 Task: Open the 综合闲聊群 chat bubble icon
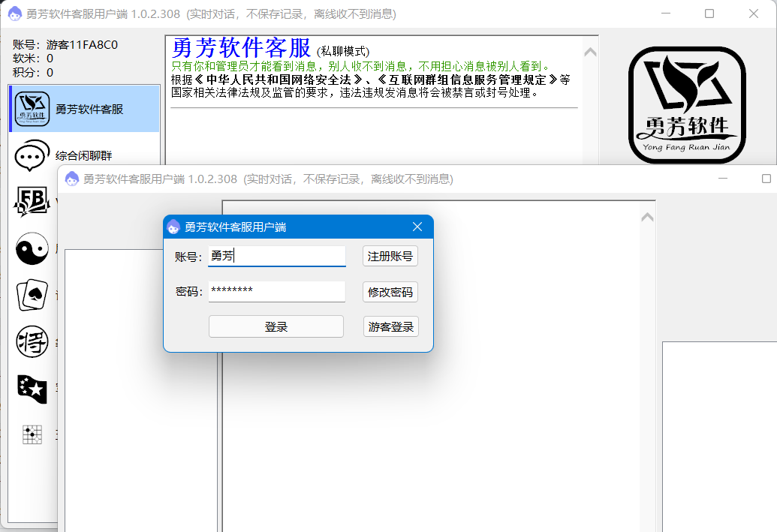[x=32, y=156]
